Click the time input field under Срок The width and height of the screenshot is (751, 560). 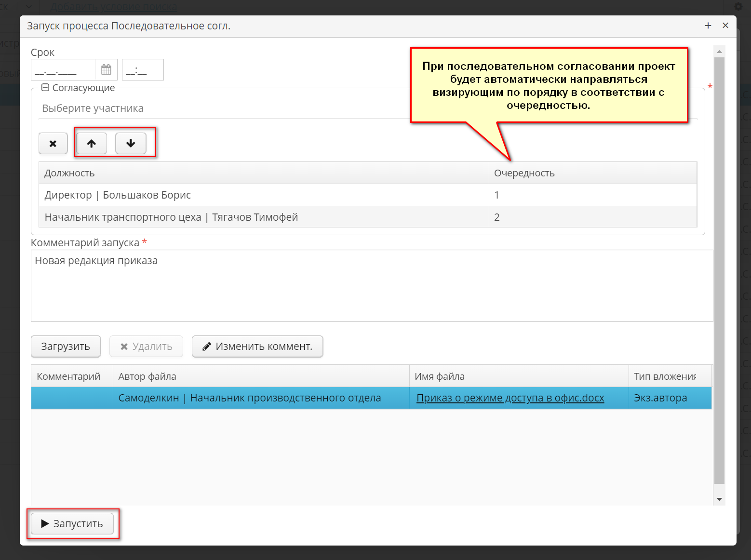143,69
